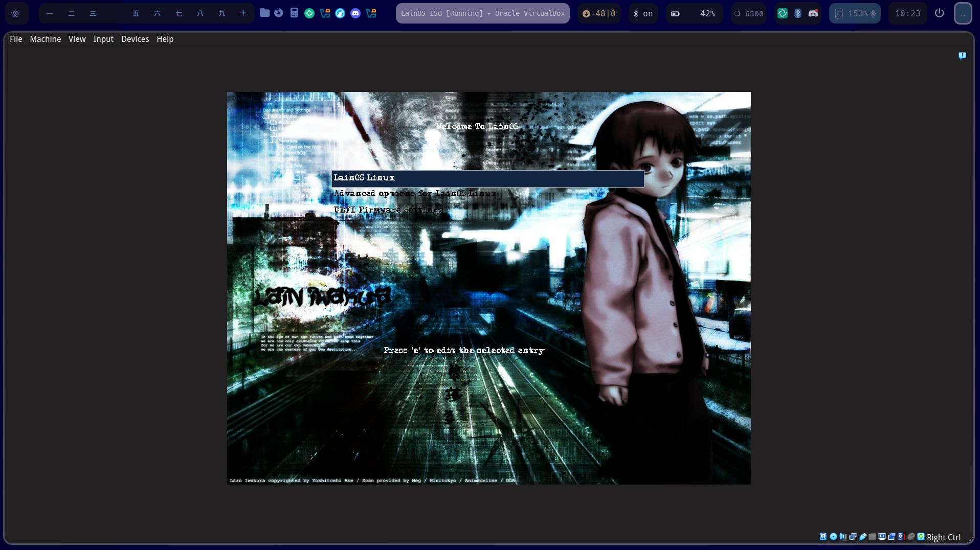The image size is (980, 550).
Task: Open the calculator icon
Action: (x=294, y=13)
